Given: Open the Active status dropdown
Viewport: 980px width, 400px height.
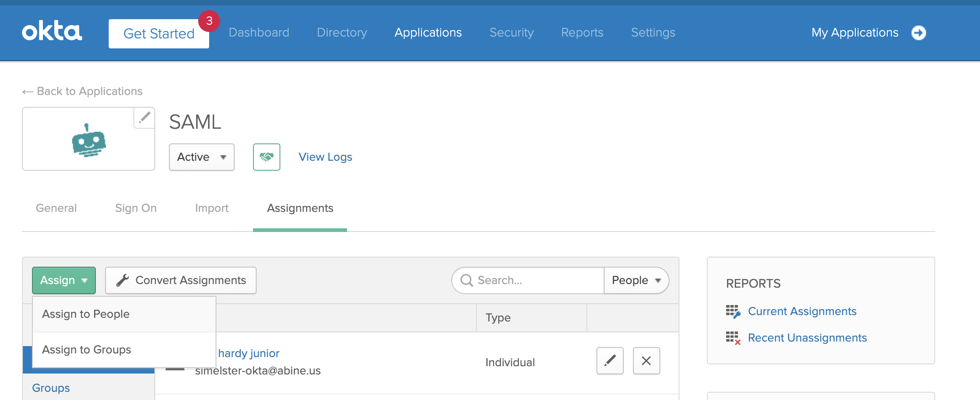Looking at the screenshot, I should click(202, 157).
